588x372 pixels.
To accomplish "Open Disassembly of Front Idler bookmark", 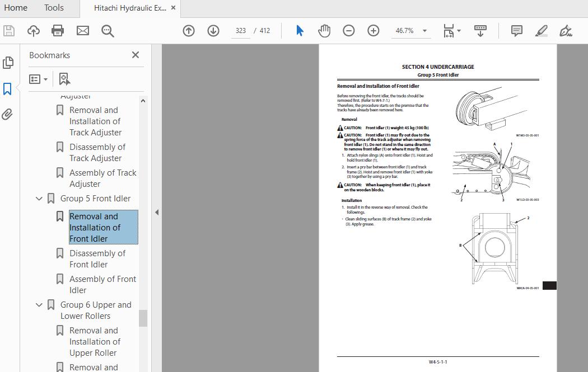I will pos(97,259).
